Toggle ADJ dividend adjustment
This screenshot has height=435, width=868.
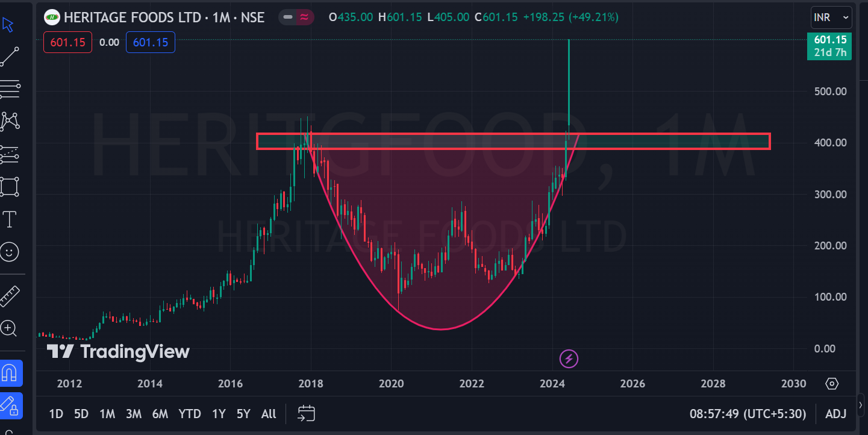[835, 414]
